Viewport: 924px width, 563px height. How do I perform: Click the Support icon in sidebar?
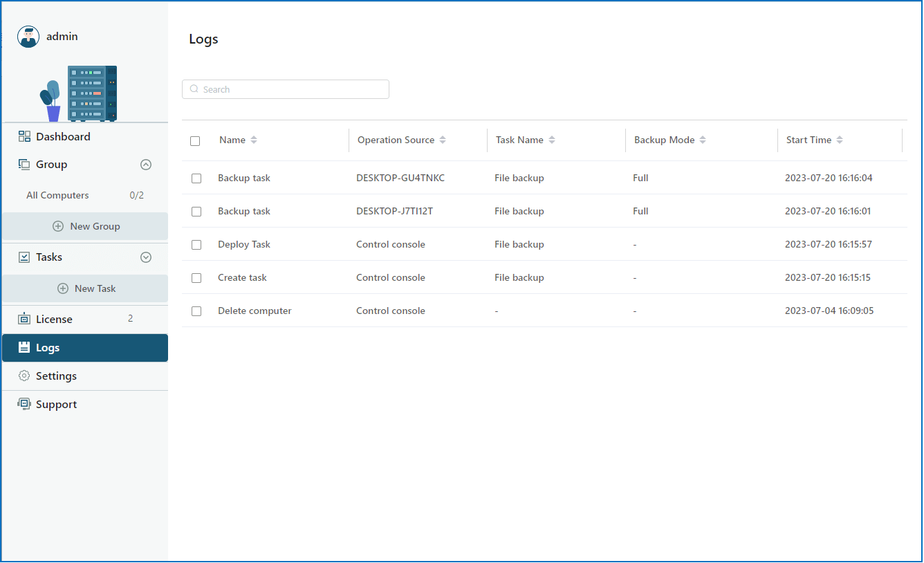pyautogui.click(x=24, y=404)
